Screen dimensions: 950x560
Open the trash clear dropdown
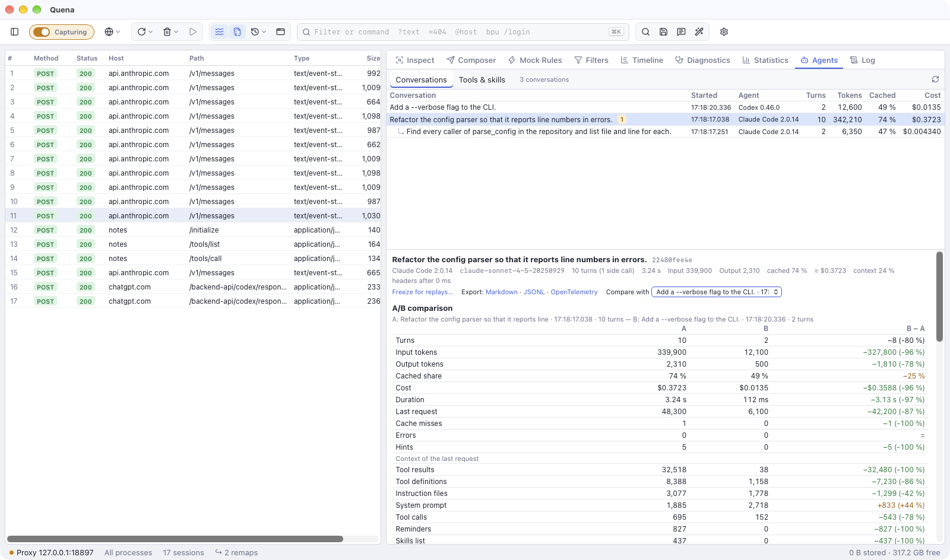point(170,32)
